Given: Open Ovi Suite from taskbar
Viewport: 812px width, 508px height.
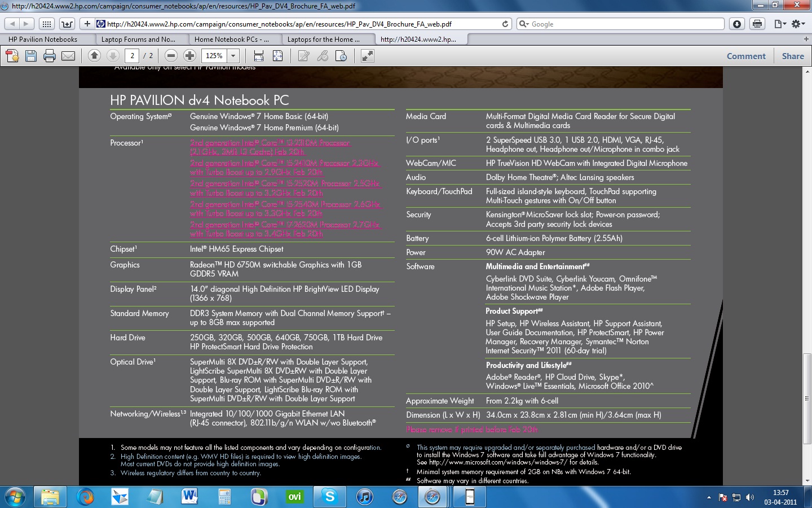Looking at the screenshot, I should click(x=294, y=497).
